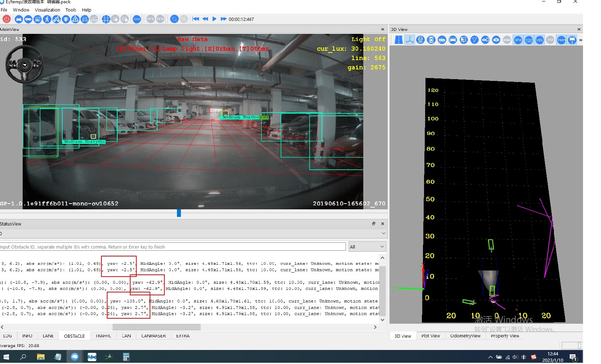
Task: Click the blue playback progress slider handle
Action: [179, 213]
